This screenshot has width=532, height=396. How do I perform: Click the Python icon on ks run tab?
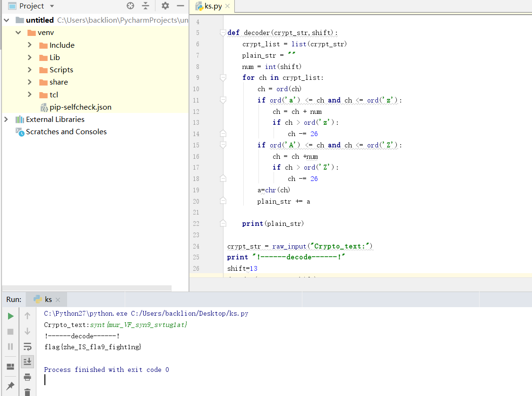click(x=37, y=299)
